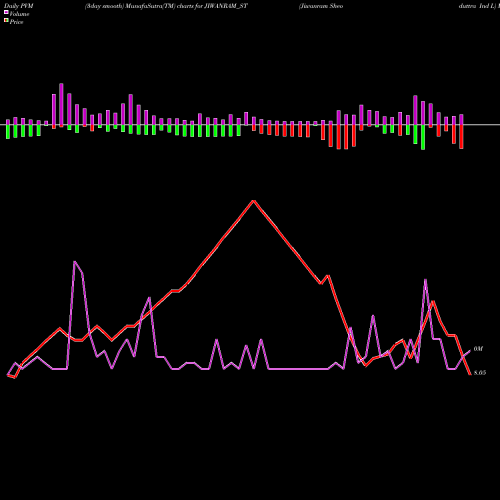Click the '0M' volume value label
500x500 pixels.
point(478,349)
